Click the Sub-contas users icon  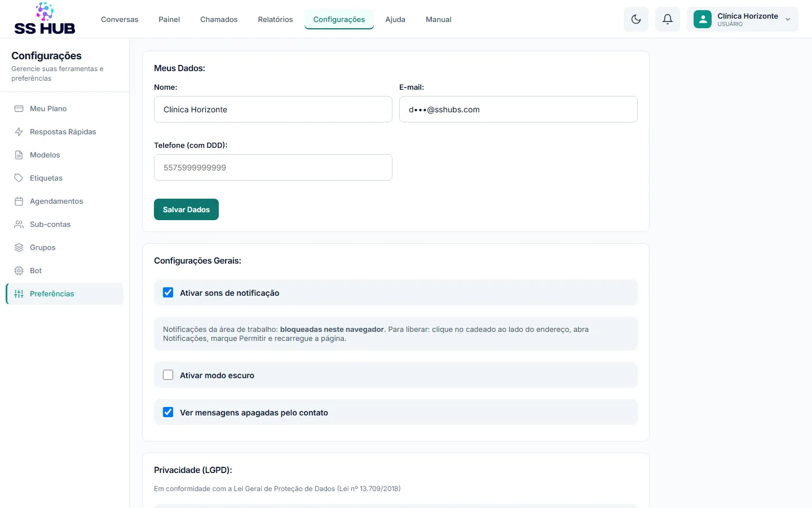coord(19,224)
